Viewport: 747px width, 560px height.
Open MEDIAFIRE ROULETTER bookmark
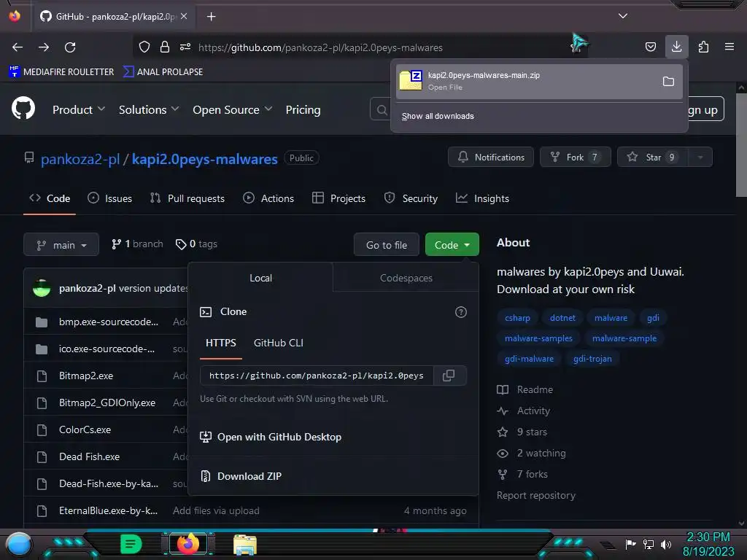pos(61,72)
